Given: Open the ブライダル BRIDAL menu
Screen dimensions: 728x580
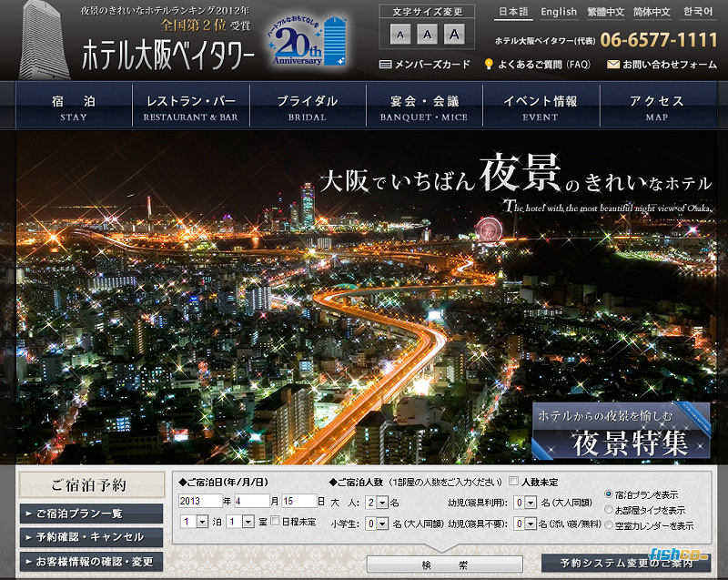Looking at the screenshot, I should click(308, 106).
